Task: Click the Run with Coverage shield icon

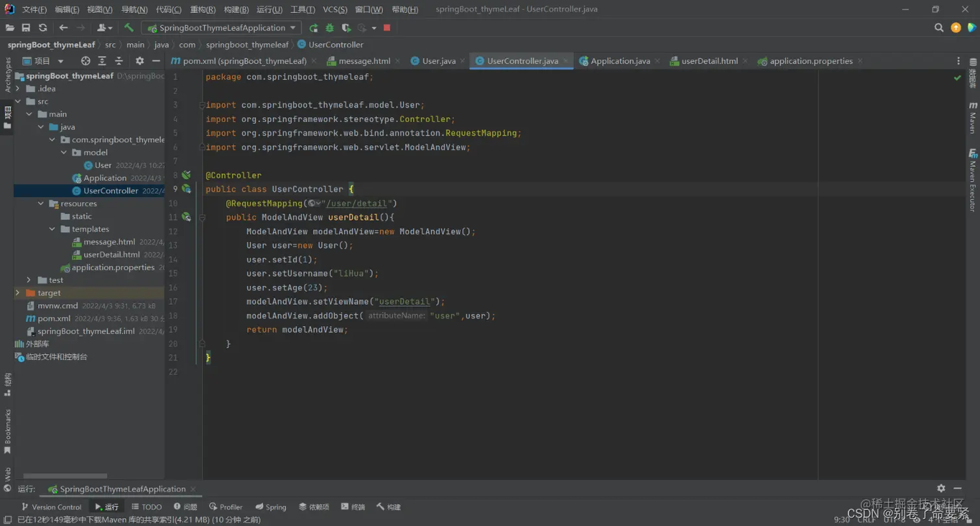Action: pos(346,28)
